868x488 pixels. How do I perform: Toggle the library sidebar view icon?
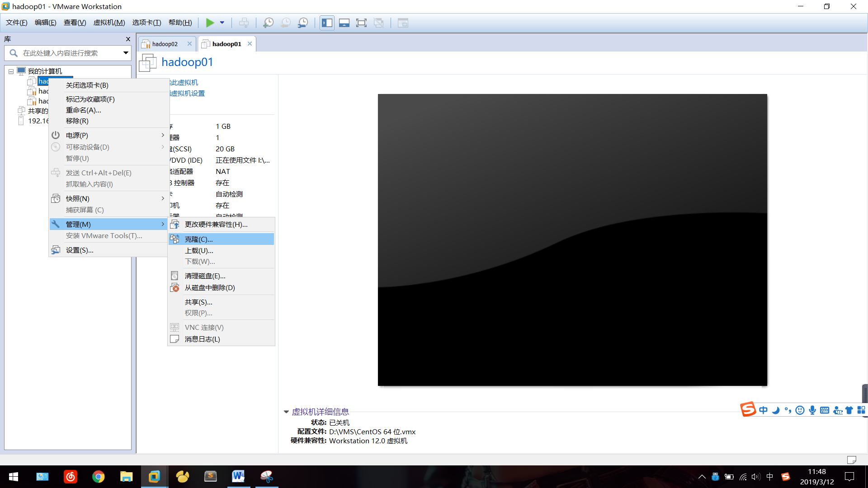pos(327,23)
